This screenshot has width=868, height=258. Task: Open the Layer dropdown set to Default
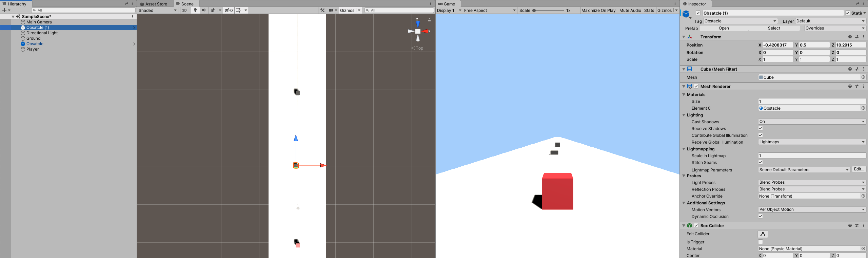[x=831, y=21]
